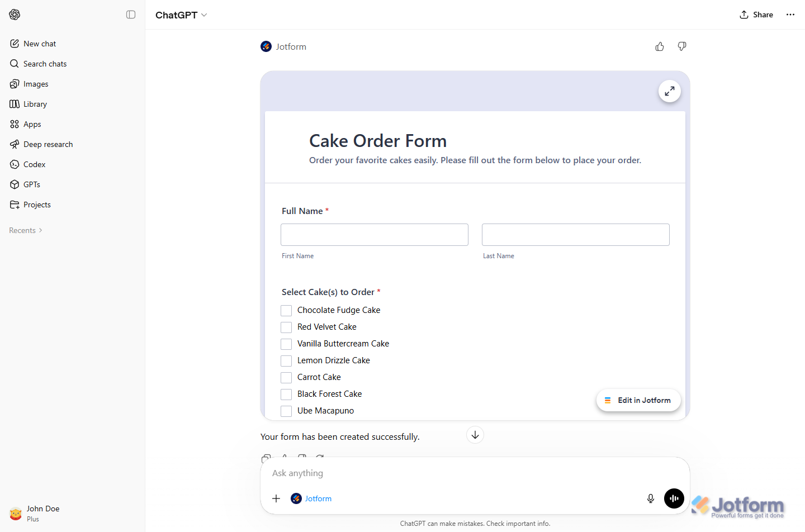
Task: Start voice mode from the composer
Action: pyautogui.click(x=674, y=498)
